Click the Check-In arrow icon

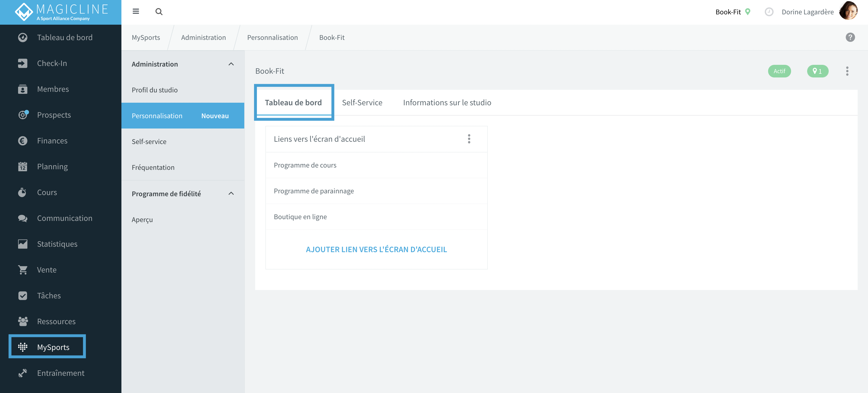click(23, 63)
